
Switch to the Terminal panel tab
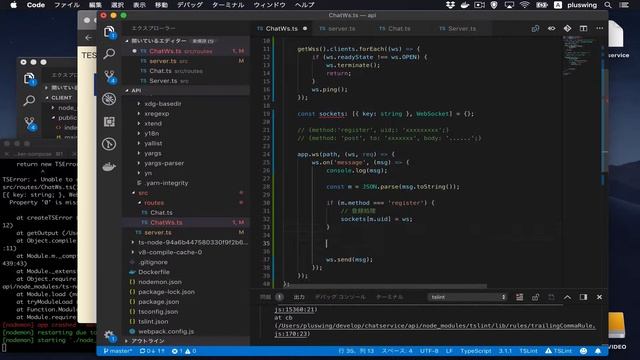tap(389, 297)
